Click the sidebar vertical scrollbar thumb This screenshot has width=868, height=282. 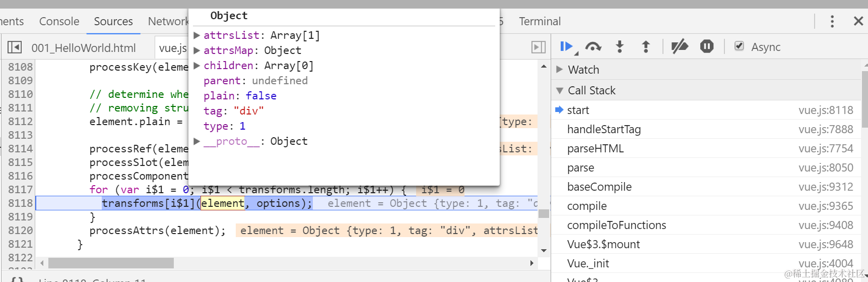(864, 99)
